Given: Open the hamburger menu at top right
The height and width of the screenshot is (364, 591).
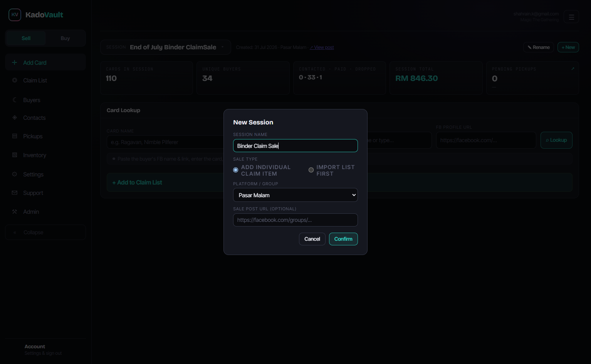Looking at the screenshot, I should (571, 17).
